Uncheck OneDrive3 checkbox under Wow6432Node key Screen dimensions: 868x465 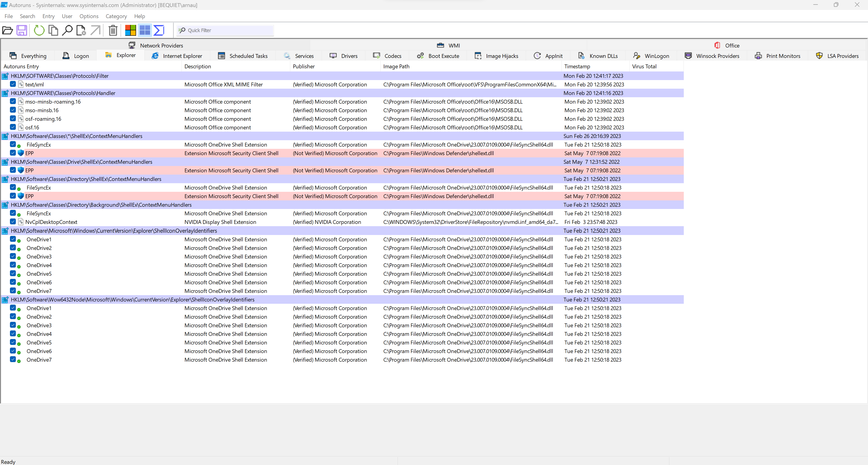[x=13, y=325]
